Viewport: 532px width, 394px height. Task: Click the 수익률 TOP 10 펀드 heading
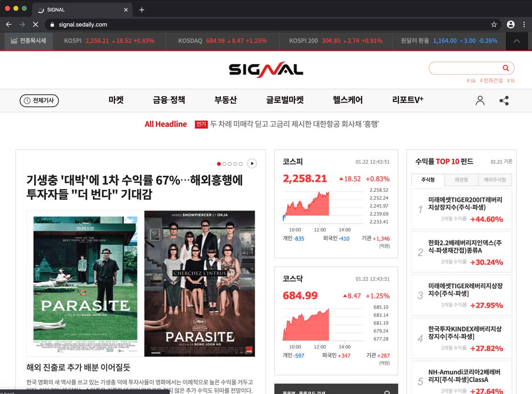tap(444, 161)
